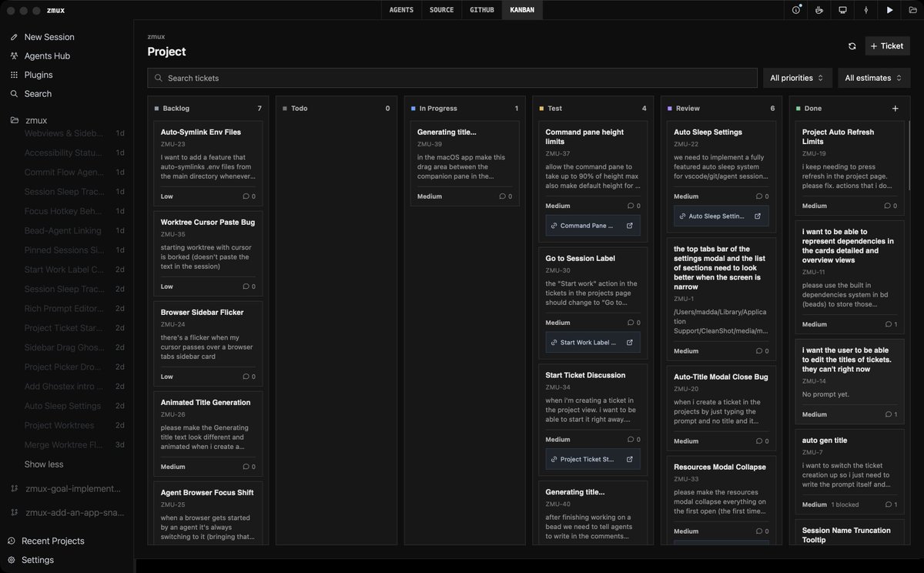Click Show less under session list
Screen dimensions: 924x573
[x=44, y=464]
